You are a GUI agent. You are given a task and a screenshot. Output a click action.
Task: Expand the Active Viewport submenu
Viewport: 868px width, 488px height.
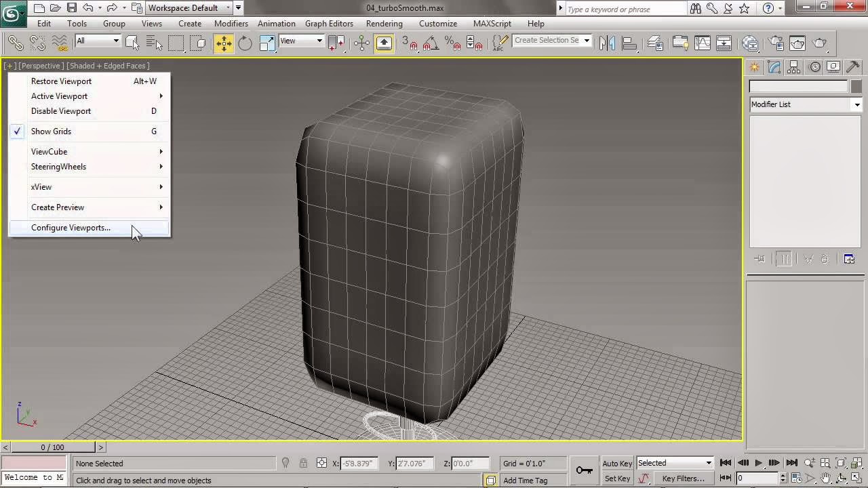click(x=89, y=96)
